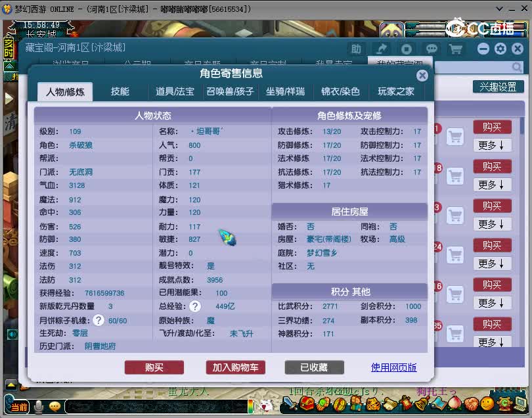Image resolution: width=532 pixels, height=418 pixels.
Task: Expand 更多 in the second listing row
Action: (492, 185)
